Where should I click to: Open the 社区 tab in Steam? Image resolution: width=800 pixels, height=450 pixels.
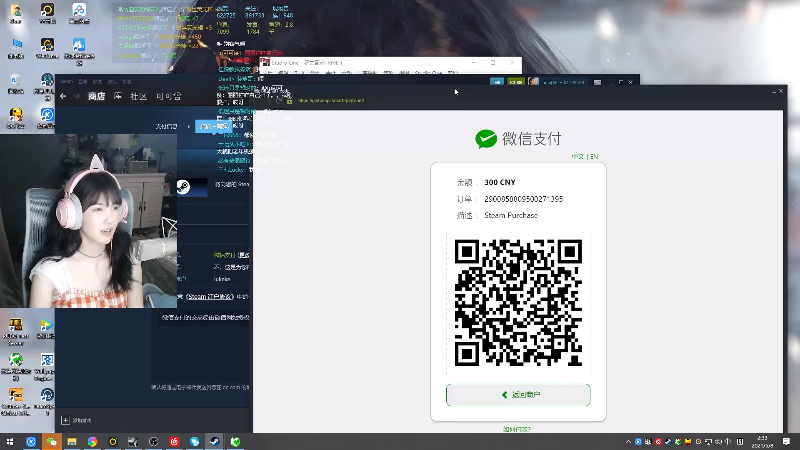138,96
